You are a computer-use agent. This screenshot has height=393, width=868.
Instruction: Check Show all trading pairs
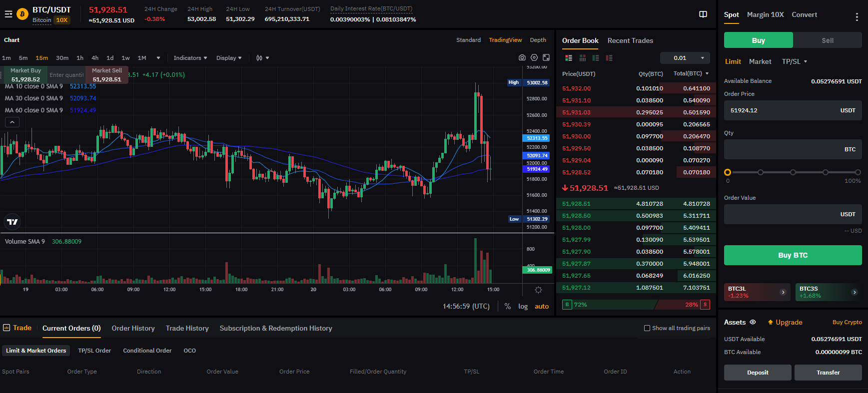647,328
